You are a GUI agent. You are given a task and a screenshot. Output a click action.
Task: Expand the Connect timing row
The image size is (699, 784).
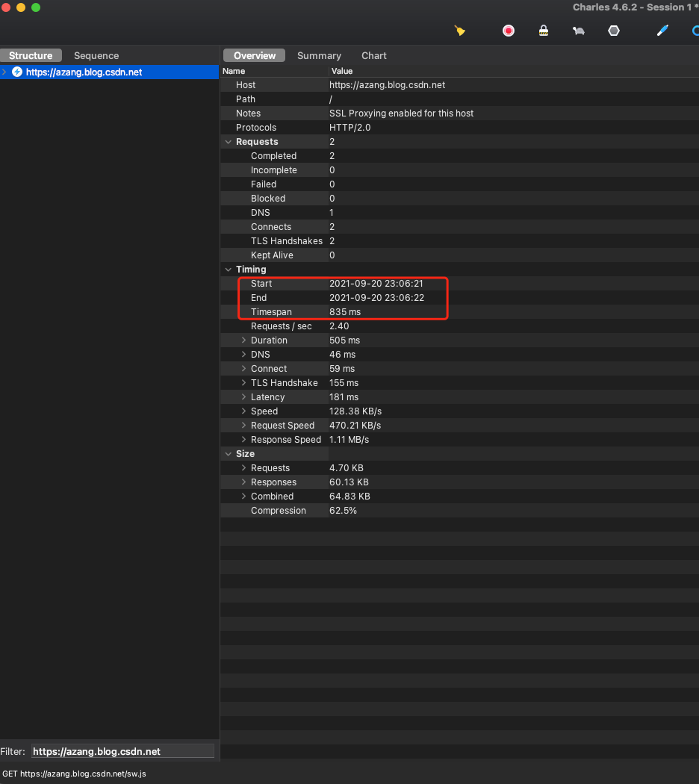(x=243, y=369)
